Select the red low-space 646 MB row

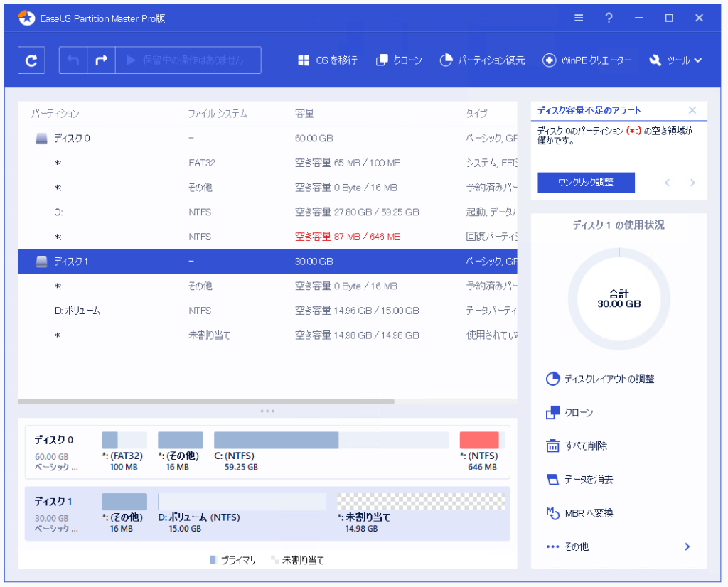point(267,237)
